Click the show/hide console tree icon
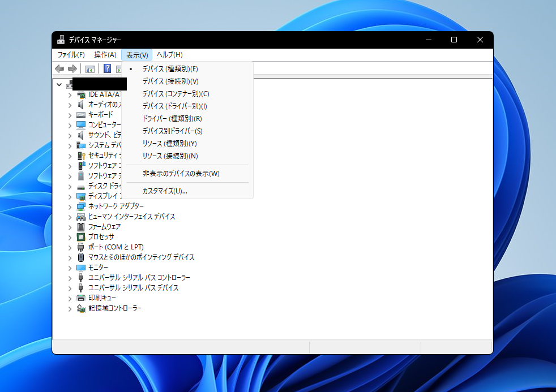This screenshot has width=556, height=392. [x=90, y=68]
